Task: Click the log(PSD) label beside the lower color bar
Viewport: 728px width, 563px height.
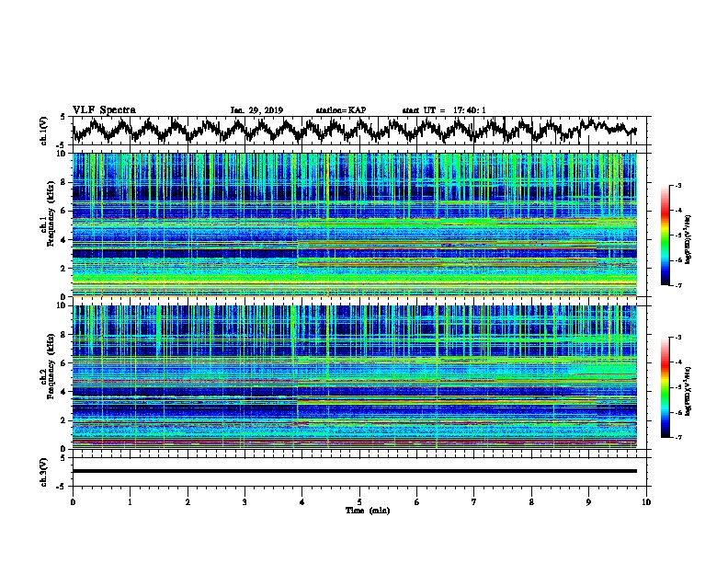Action: [x=688, y=390]
